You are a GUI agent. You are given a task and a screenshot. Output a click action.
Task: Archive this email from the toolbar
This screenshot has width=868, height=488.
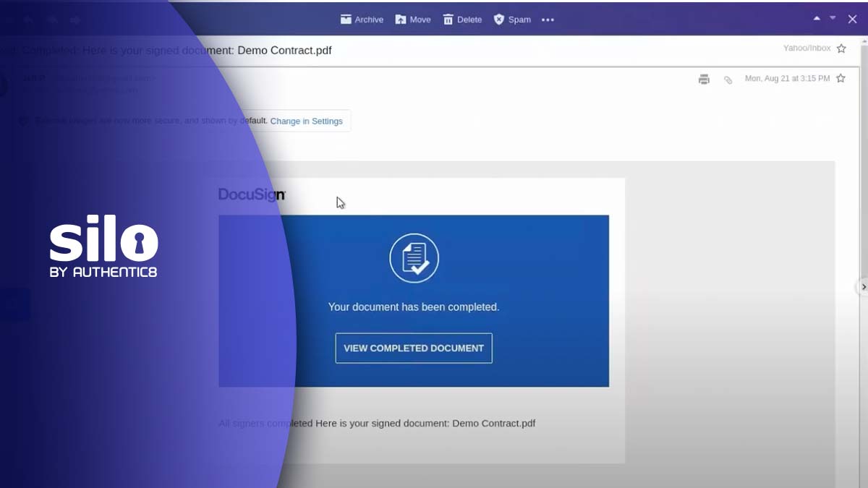point(362,20)
